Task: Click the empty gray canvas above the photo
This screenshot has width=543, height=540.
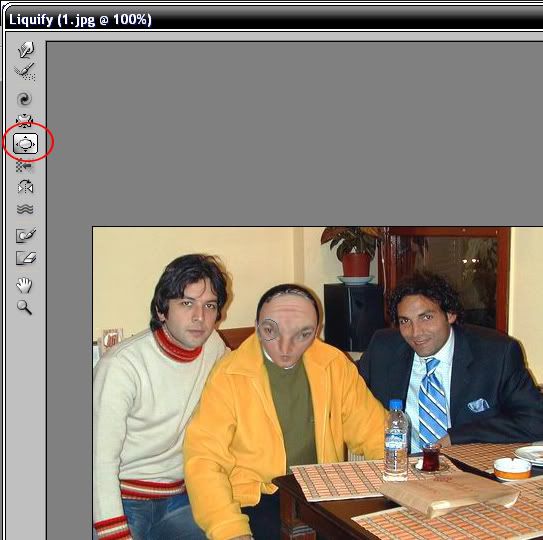Action: pos(294,133)
